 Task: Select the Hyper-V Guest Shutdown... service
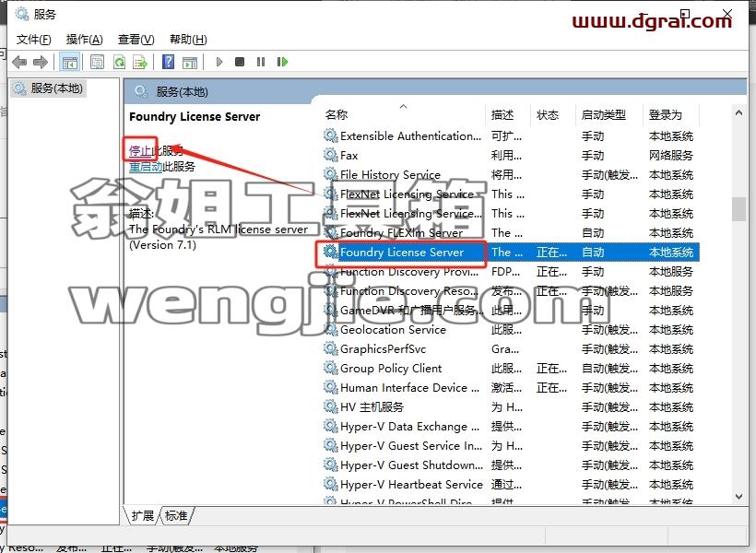tap(510, 465)
